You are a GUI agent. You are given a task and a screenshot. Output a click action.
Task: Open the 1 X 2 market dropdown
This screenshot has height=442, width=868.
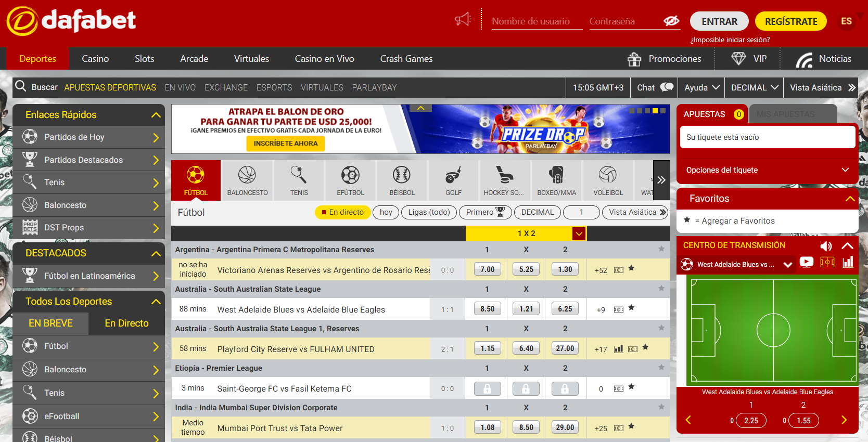(579, 233)
